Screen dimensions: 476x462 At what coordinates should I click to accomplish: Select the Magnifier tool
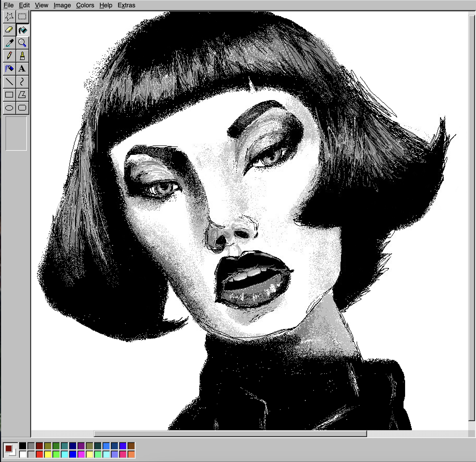[22, 43]
